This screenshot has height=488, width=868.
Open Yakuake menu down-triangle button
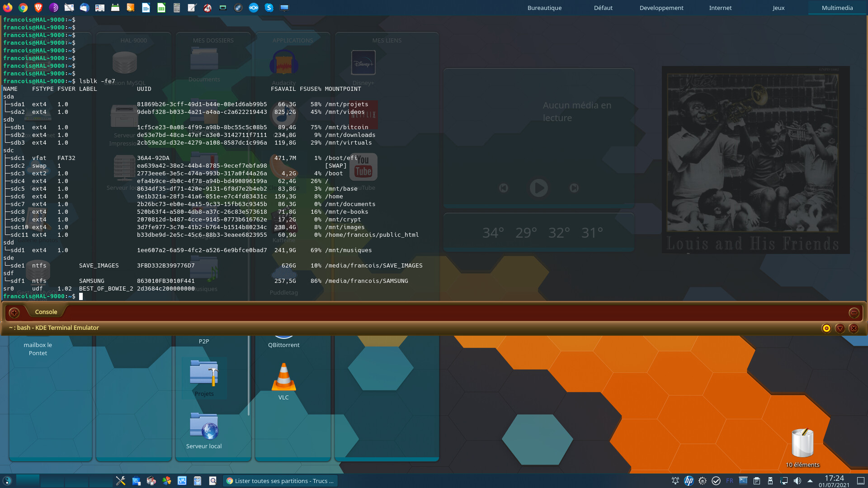(x=840, y=328)
